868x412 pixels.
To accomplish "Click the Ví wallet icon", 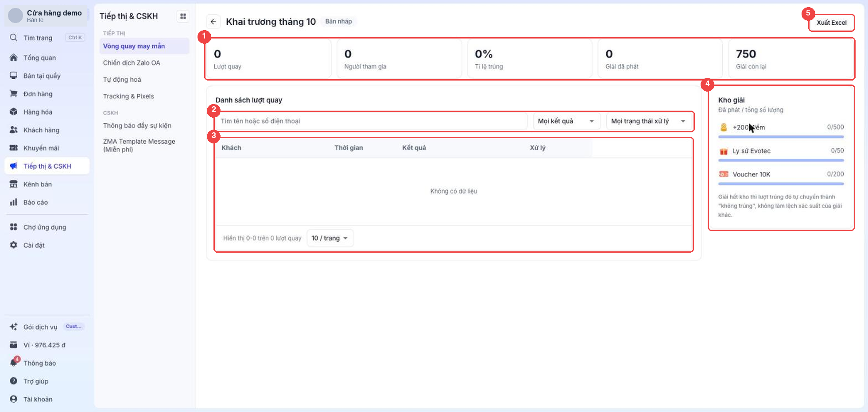I will [14, 345].
